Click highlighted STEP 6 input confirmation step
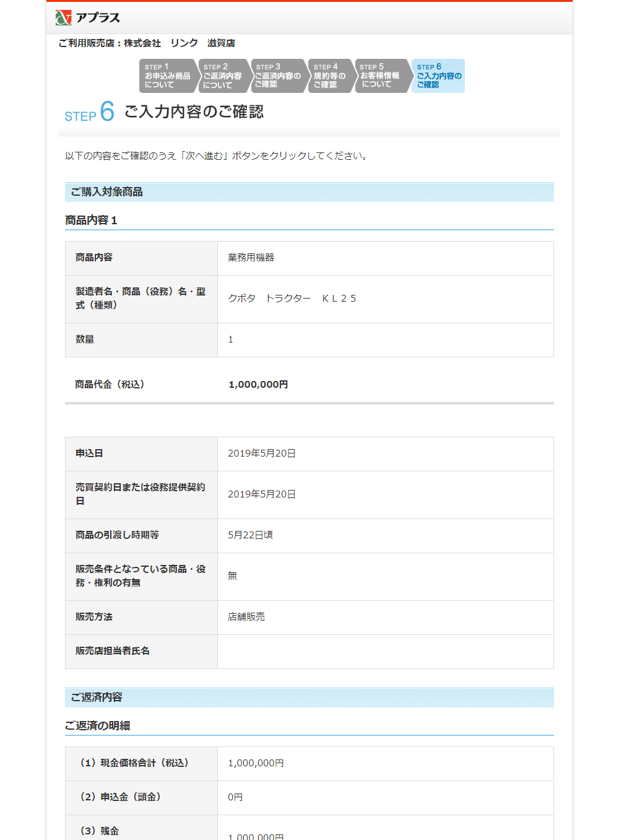This screenshot has height=840, width=619. point(438,76)
